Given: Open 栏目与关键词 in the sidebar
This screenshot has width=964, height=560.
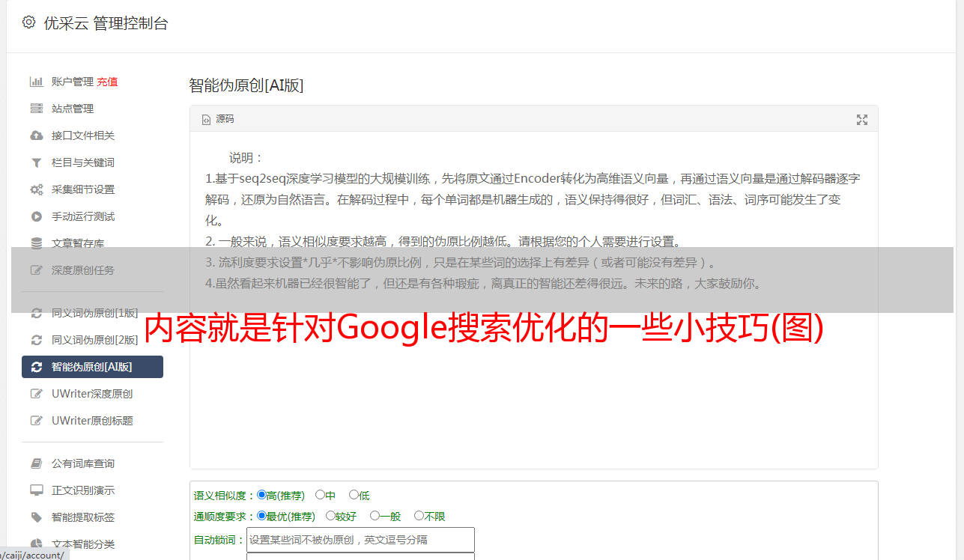Looking at the screenshot, I should tap(83, 162).
